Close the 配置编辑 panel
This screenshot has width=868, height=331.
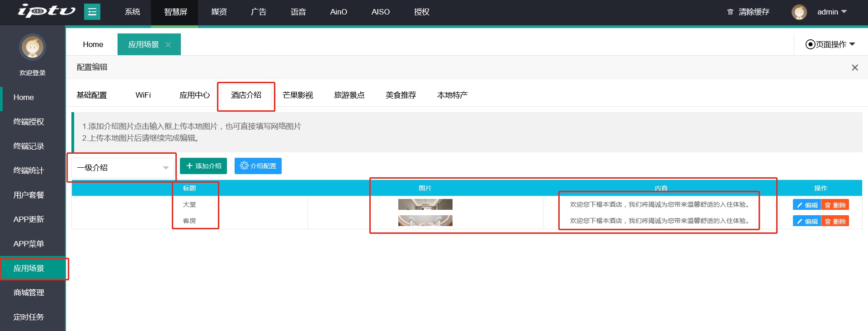click(x=854, y=67)
